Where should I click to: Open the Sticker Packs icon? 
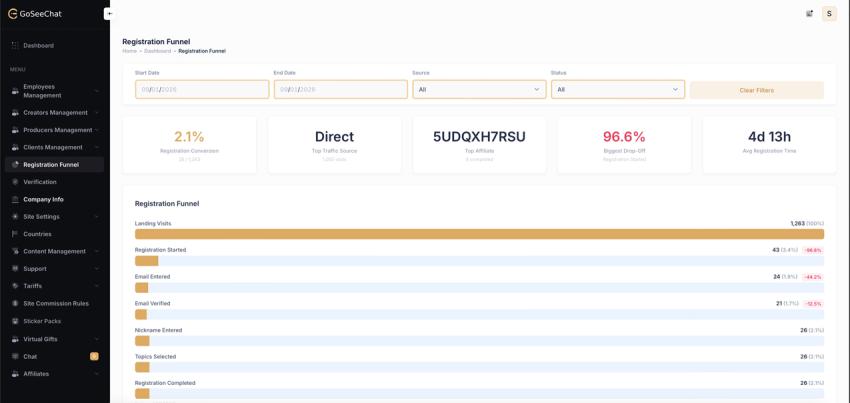point(15,321)
